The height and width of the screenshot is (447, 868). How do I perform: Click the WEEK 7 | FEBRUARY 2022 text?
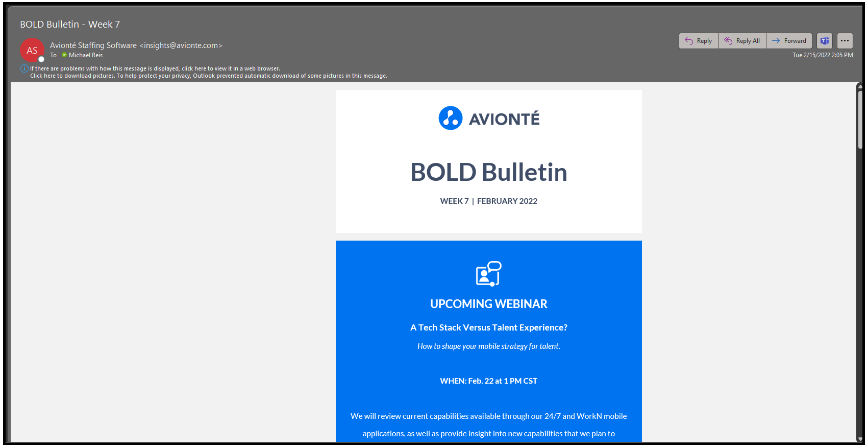[x=489, y=201]
